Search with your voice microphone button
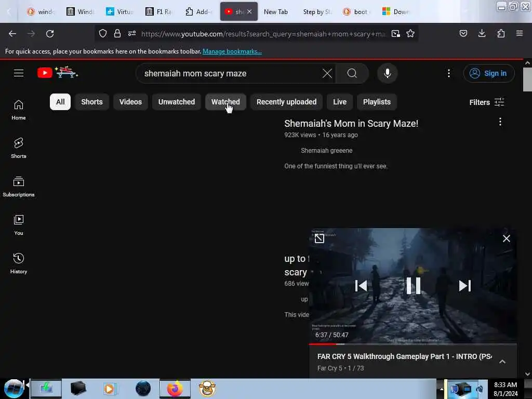 pyautogui.click(x=388, y=73)
